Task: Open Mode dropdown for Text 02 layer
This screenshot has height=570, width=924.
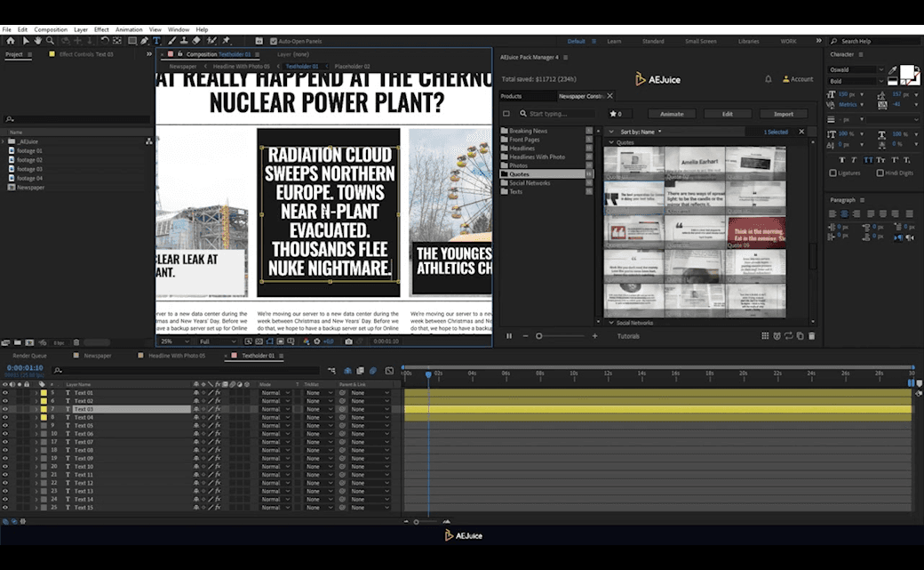Action: pyautogui.click(x=276, y=401)
